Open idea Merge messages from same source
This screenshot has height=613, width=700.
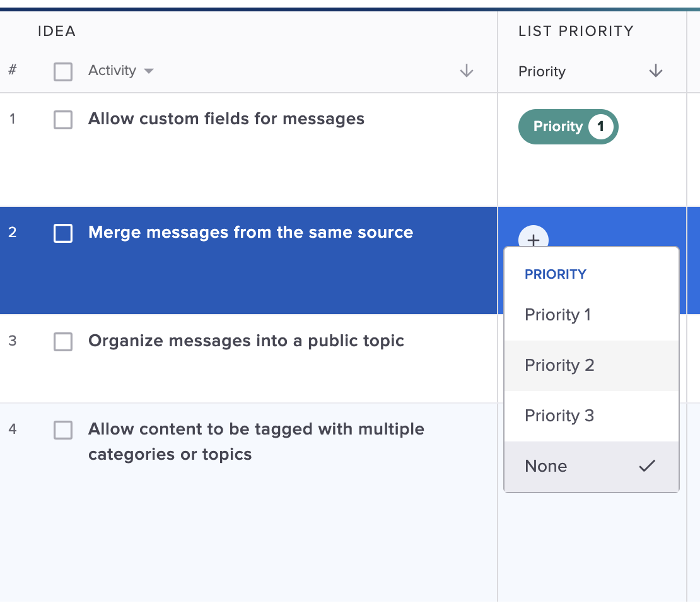(x=250, y=233)
